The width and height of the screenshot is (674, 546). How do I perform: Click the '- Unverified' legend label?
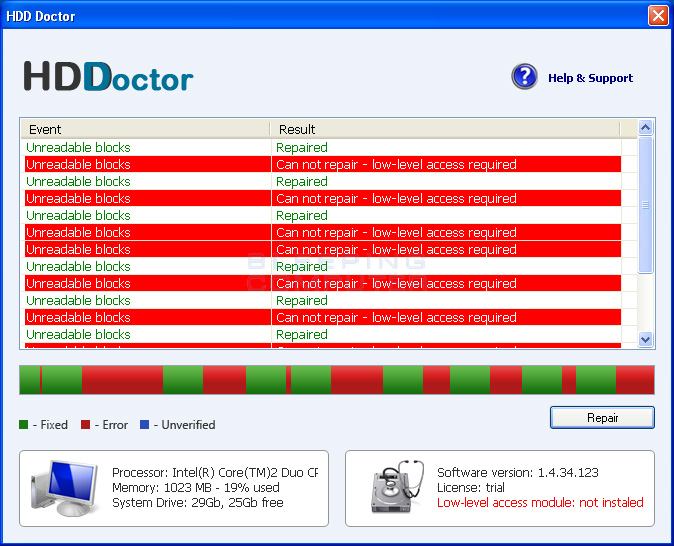tap(184, 425)
